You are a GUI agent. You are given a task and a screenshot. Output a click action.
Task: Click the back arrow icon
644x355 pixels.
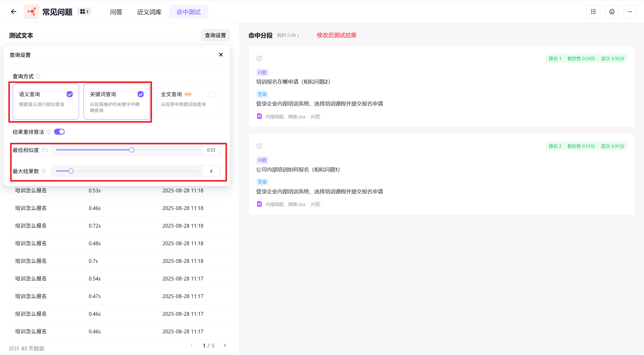tap(14, 12)
